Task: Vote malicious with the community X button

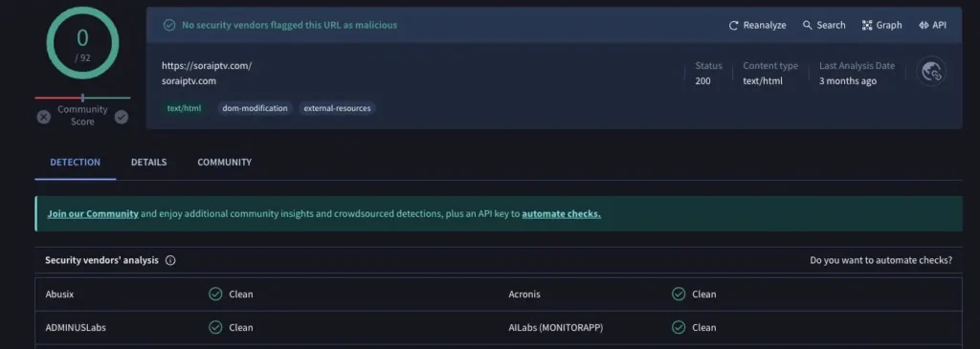Action: (x=43, y=117)
